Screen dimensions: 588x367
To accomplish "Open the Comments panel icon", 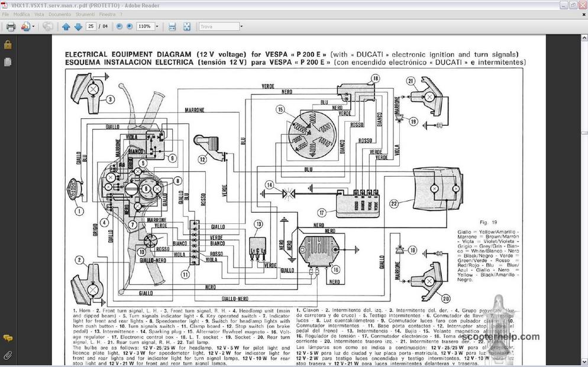I will pos(8,338).
